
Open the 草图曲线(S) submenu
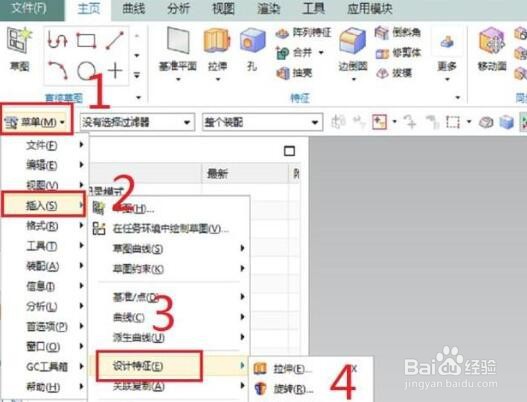click(x=169, y=249)
